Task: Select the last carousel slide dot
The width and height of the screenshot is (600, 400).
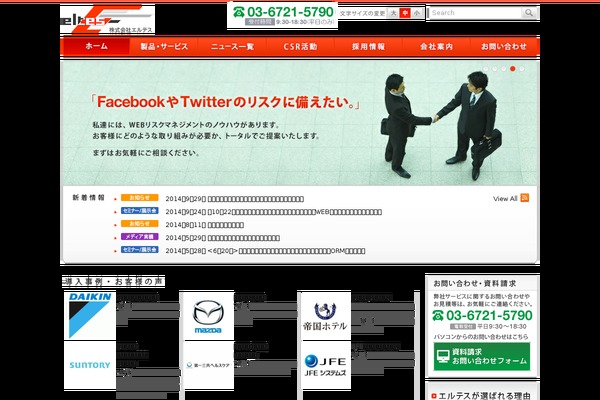Action: pyautogui.click(x=522, y=69)
